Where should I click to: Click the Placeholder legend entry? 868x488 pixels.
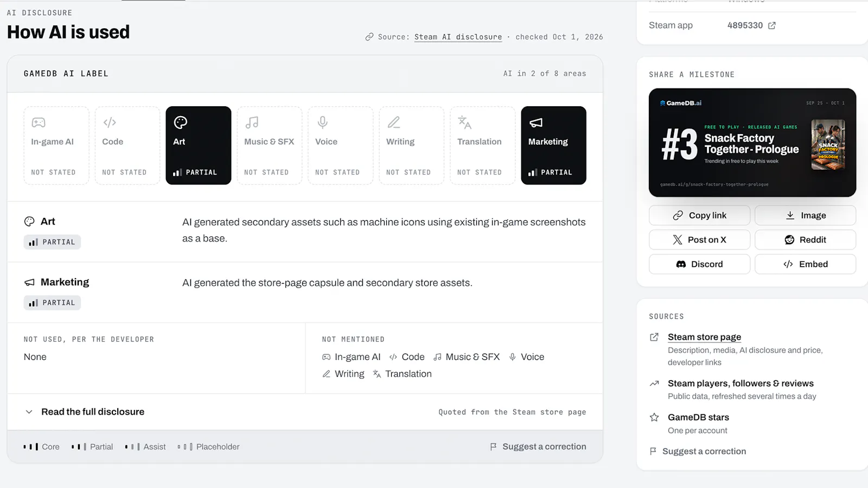[x=208, y=447]
